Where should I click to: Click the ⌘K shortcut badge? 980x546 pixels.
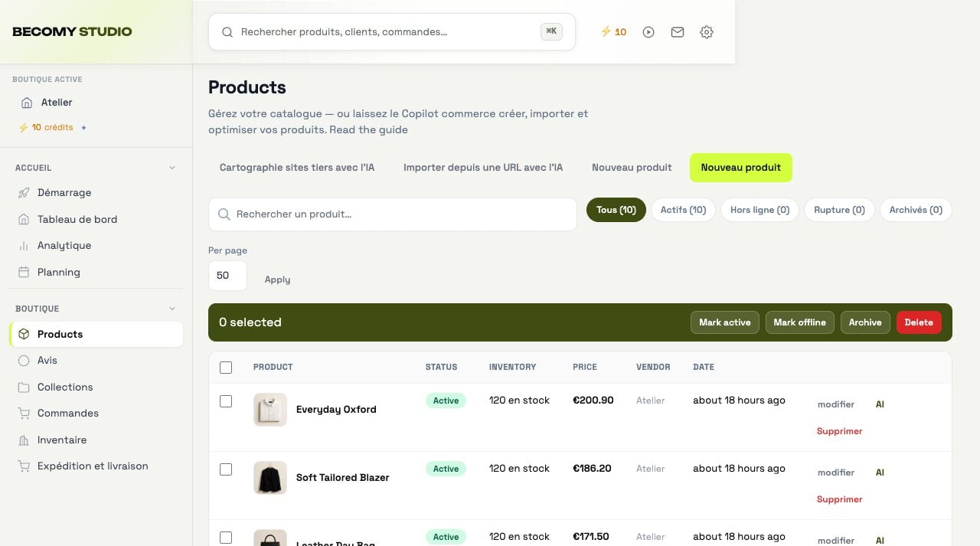pyautogui.click(x=551, y=31)
